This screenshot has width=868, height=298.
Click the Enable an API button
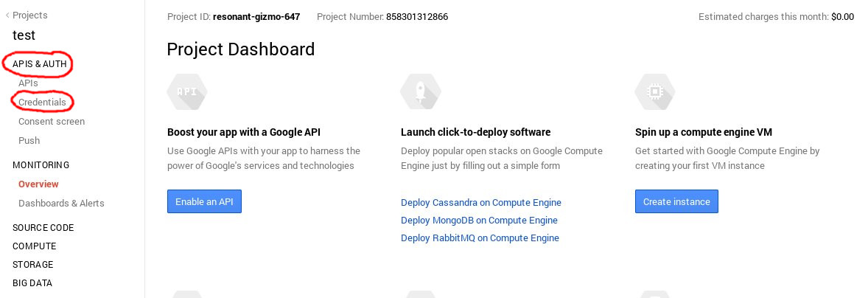tap(204, 201)
